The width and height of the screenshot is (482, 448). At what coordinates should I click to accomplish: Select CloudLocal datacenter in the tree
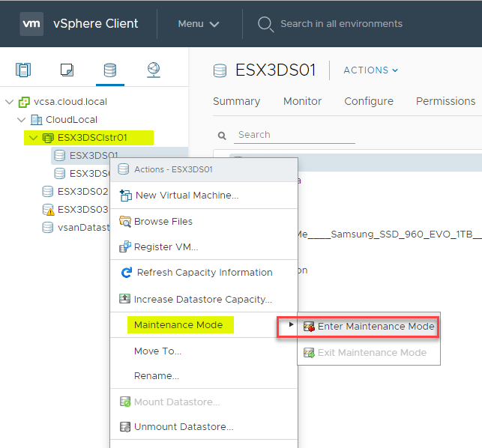[71, 120]
